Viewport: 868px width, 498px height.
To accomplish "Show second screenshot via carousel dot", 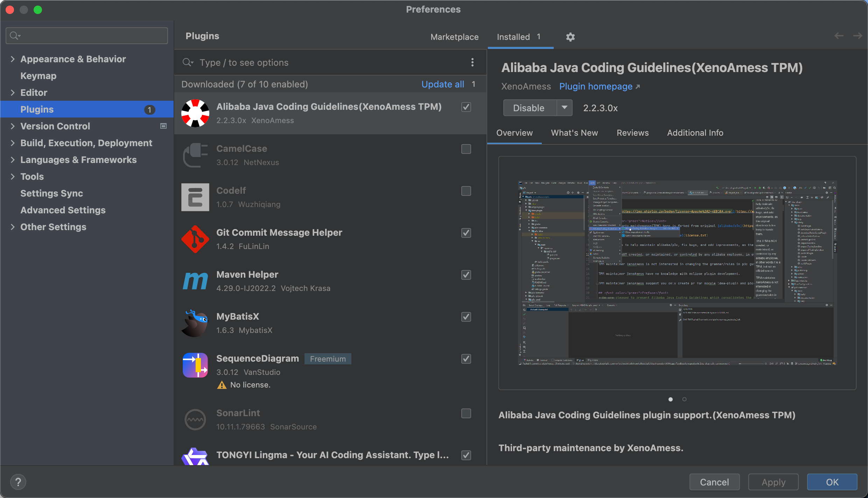I will pyautogui.click(x=684, y=399).
